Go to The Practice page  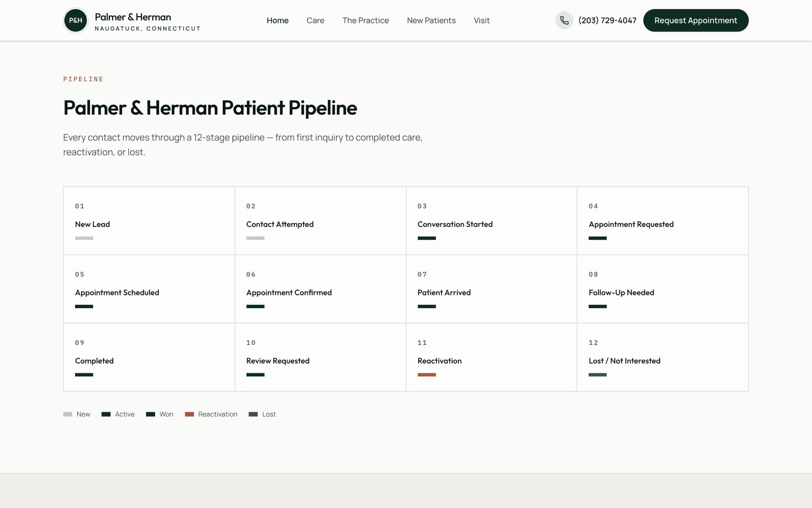[365, 20]
